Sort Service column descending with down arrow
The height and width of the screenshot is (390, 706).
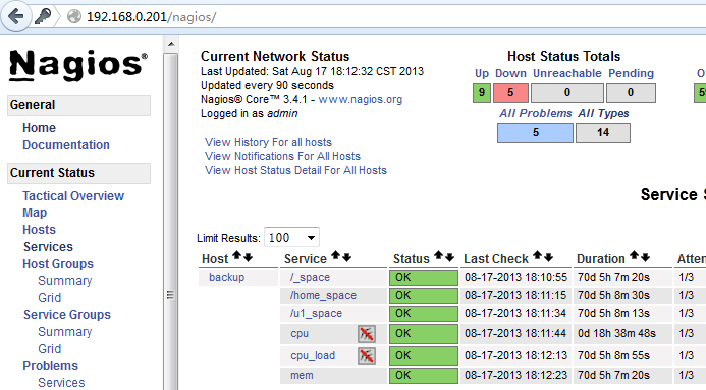(x=346, y=257)
